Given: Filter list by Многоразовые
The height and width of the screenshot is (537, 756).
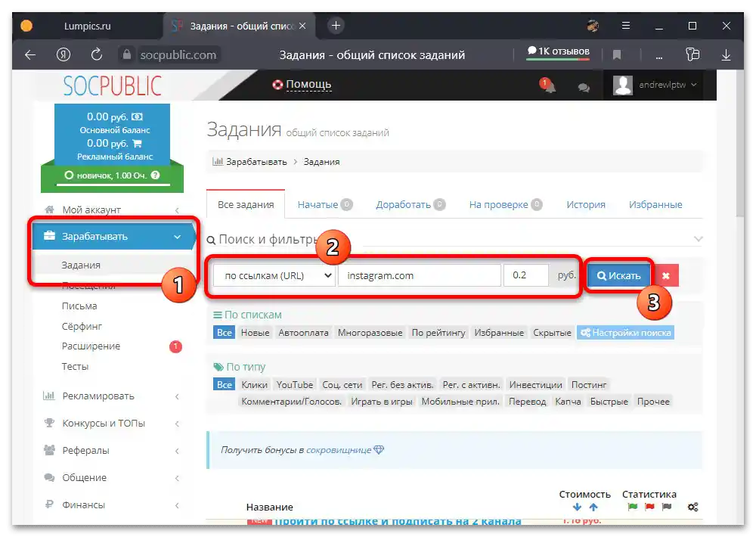Looking at the screenshot, I should (370, 333).
